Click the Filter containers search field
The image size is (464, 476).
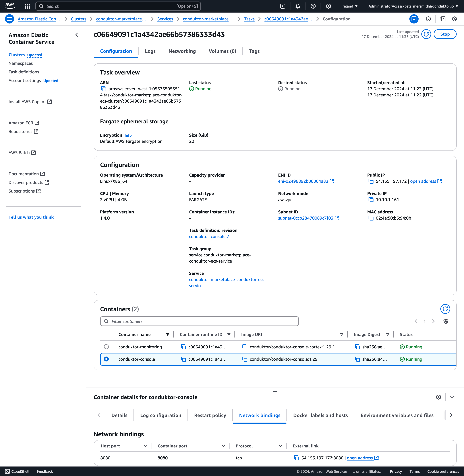pyautogui.click(x=199, y=321)
